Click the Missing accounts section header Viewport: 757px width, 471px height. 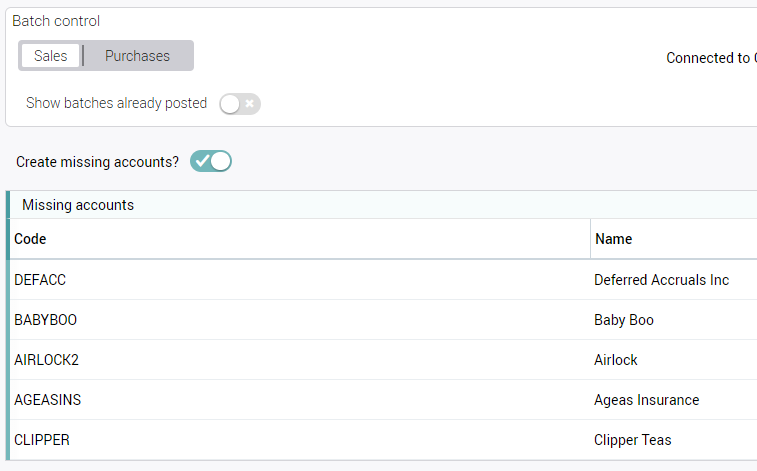click(78, 205)
